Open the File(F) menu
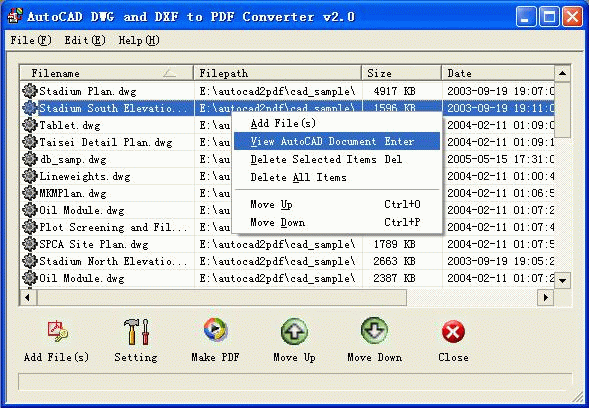Screen dimensions: 589x408 31,40
